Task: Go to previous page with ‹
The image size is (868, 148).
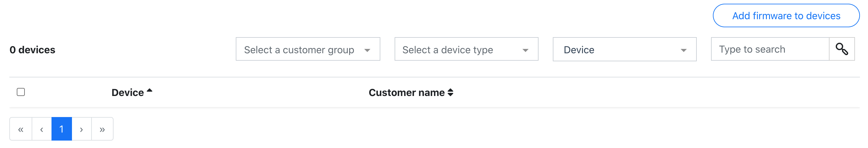Action: tap(42, 129)
